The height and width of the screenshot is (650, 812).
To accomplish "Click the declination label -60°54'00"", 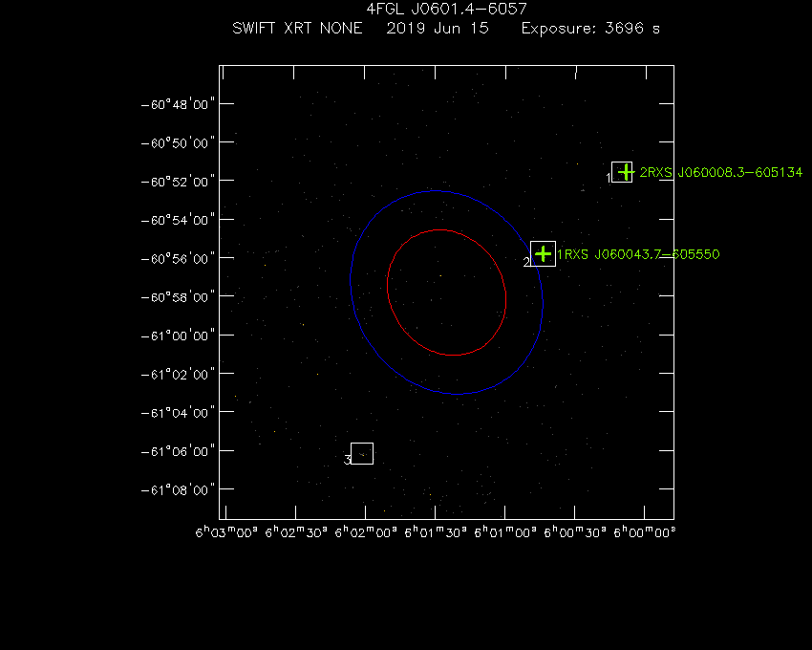I will click(x=178, y=220).
